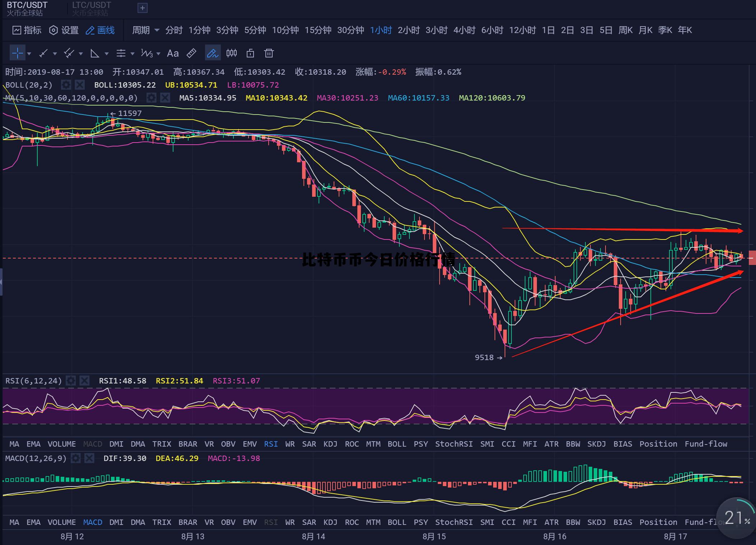Screen dimensions: 756x545
Task: Select the ruler measure tool
Action: coord(191,53)
